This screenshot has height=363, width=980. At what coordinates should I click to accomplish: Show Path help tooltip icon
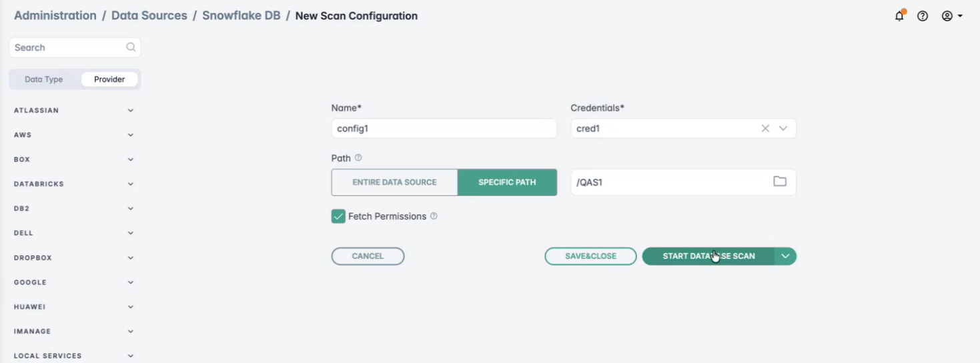(358, 158)
